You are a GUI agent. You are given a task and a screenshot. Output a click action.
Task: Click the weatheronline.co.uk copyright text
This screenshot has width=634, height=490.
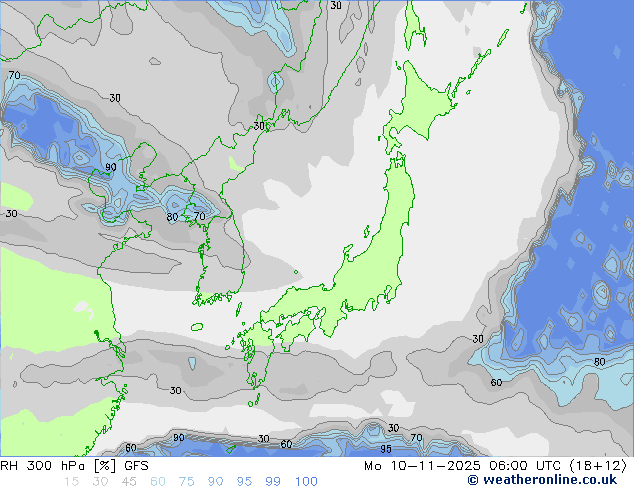(x=542, y=480)
